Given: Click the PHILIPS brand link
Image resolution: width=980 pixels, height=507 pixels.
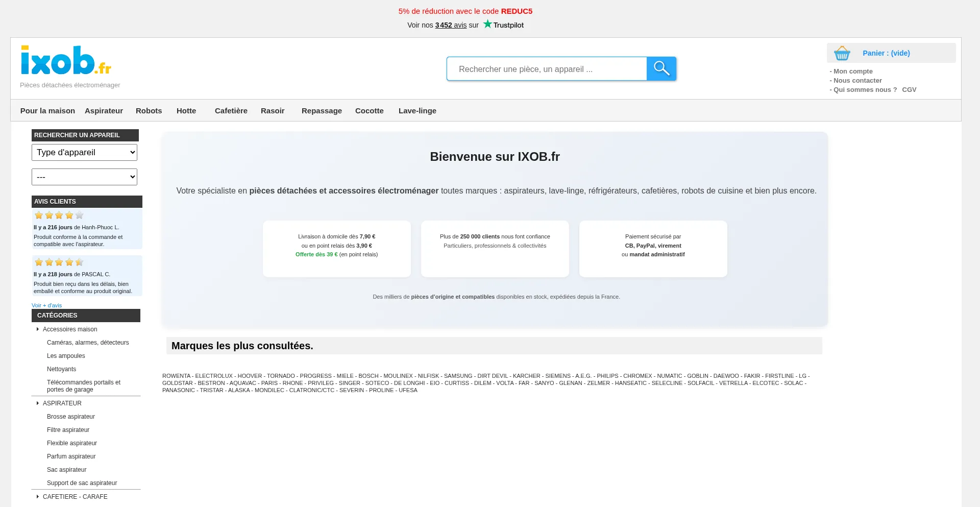Looking at the screenshot, I should point(607,376).
